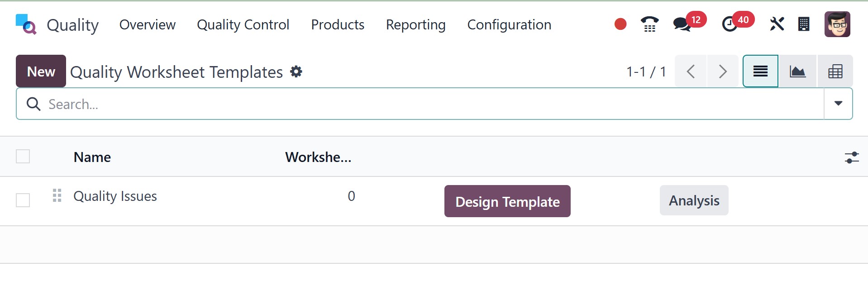
Task: Open the VoIP phone icon
Action: click(649, 24)
